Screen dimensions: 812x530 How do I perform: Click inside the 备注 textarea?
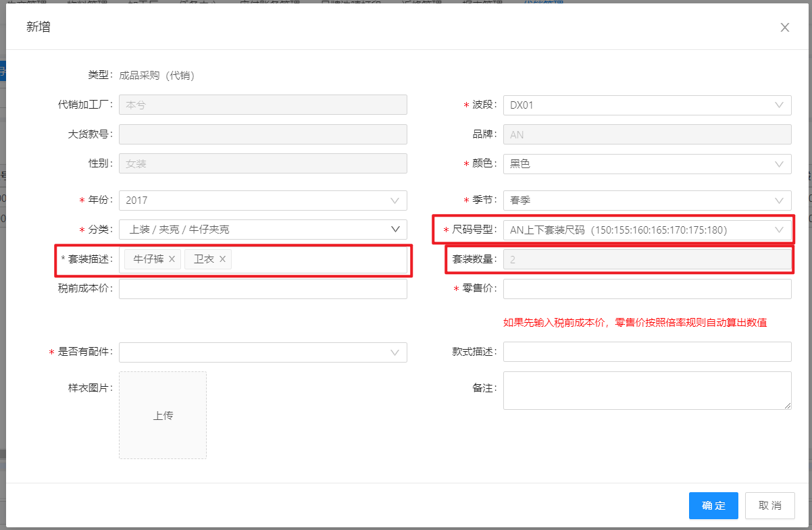[x=646, y=390]
